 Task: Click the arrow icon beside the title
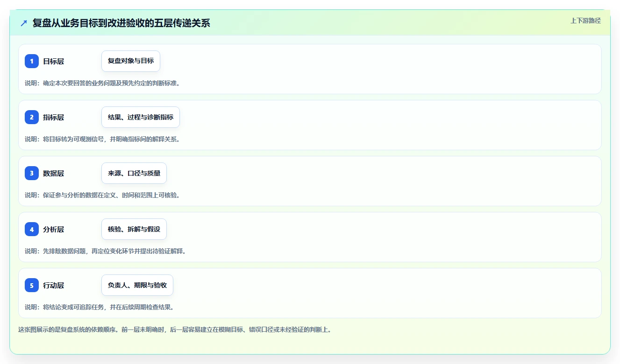24,23
